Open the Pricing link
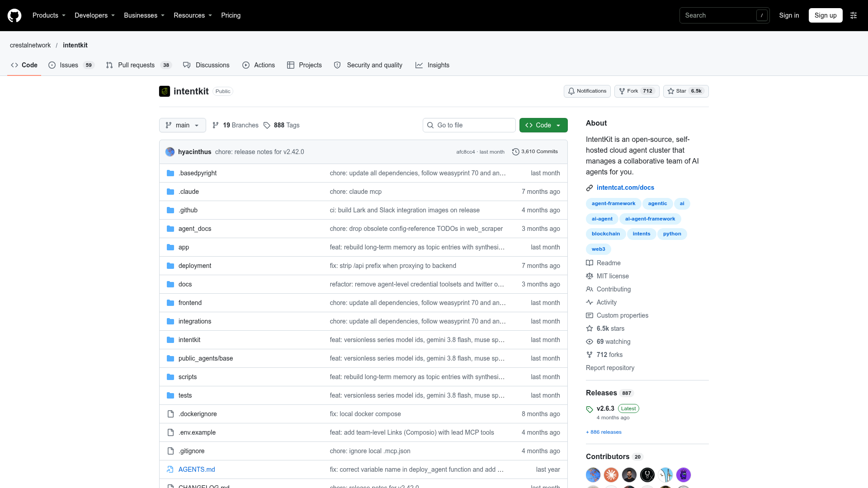868x488 pixels. click(231, 15)
